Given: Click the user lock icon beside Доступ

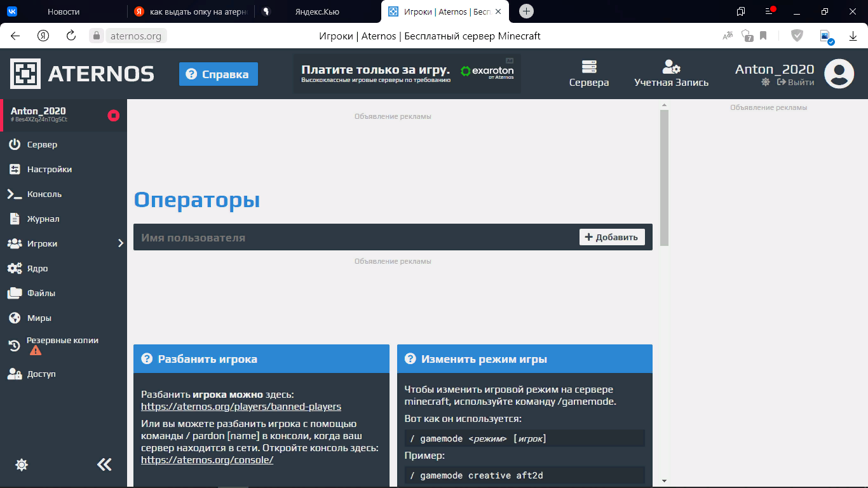Looking at the screenshot, I should coord(15,374).
